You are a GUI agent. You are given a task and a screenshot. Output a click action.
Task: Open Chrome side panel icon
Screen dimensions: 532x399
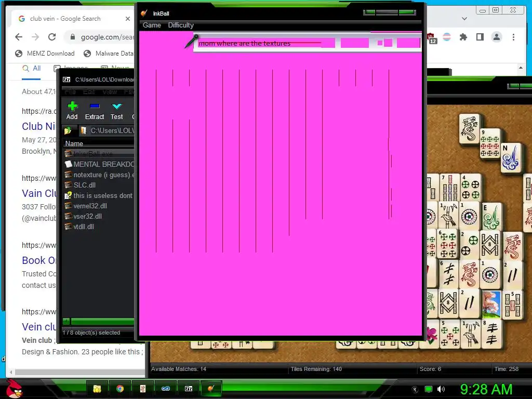point(480,37)
